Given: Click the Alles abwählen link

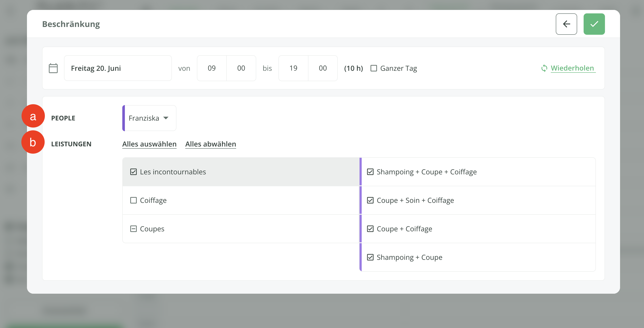Looking at the screenshot, I should coord(210,144).
